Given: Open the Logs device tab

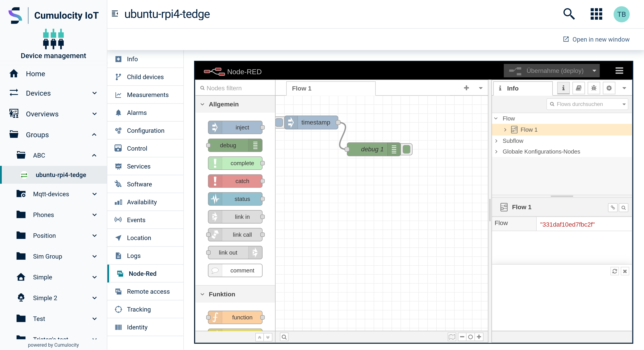Looking at the screenshot, I should (145, 256).
